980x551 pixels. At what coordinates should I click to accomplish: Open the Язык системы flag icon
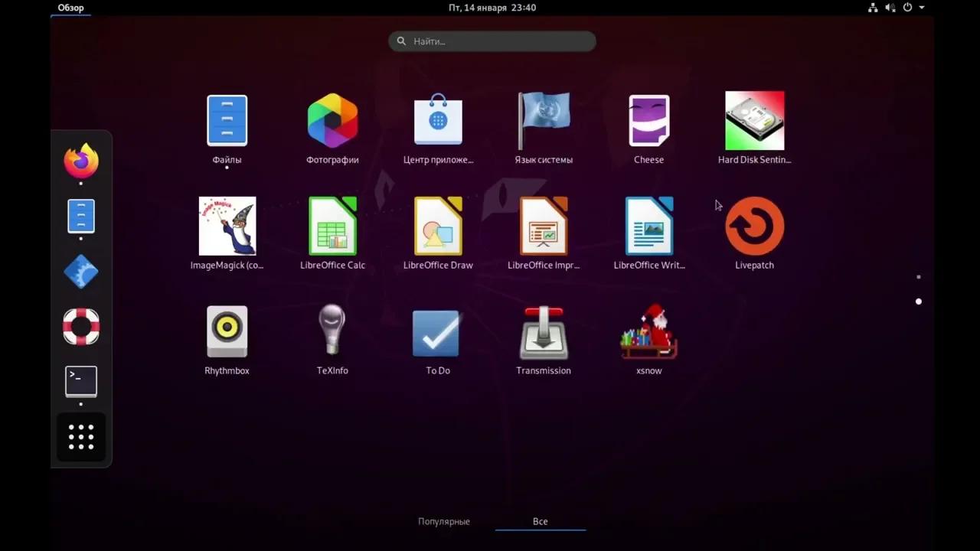(544, 120)
